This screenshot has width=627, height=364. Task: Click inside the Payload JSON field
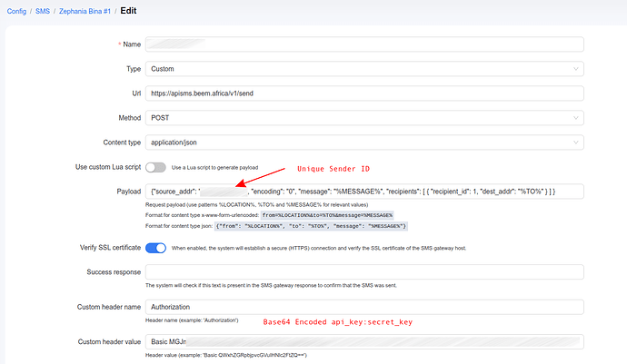pos(363,192)
